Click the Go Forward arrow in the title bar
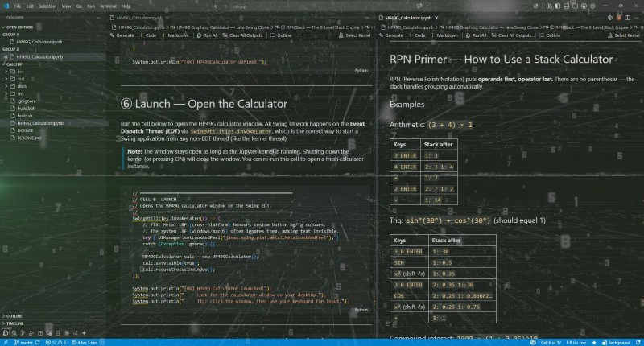Viewport: 644px width, 346px height. [x=225, y=6]
